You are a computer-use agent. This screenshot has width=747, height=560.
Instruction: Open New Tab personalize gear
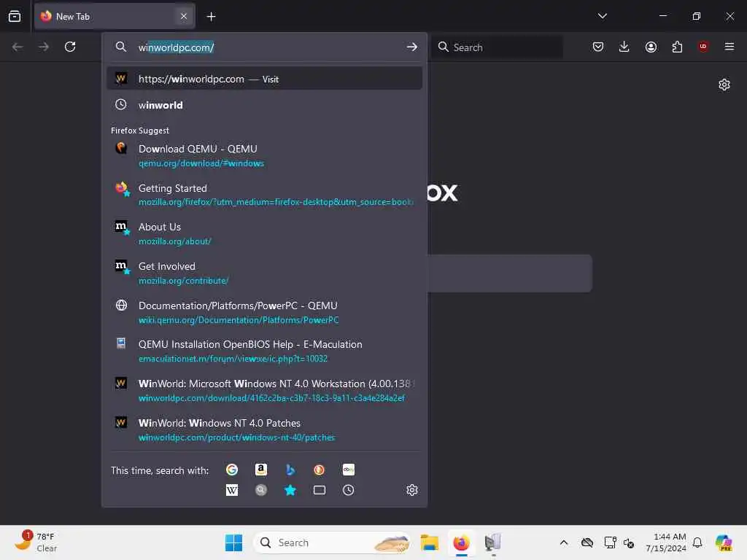724,85
